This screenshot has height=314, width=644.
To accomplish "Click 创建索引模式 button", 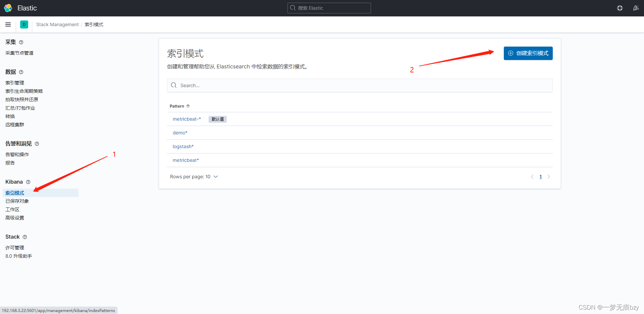I will coord(528,53).
